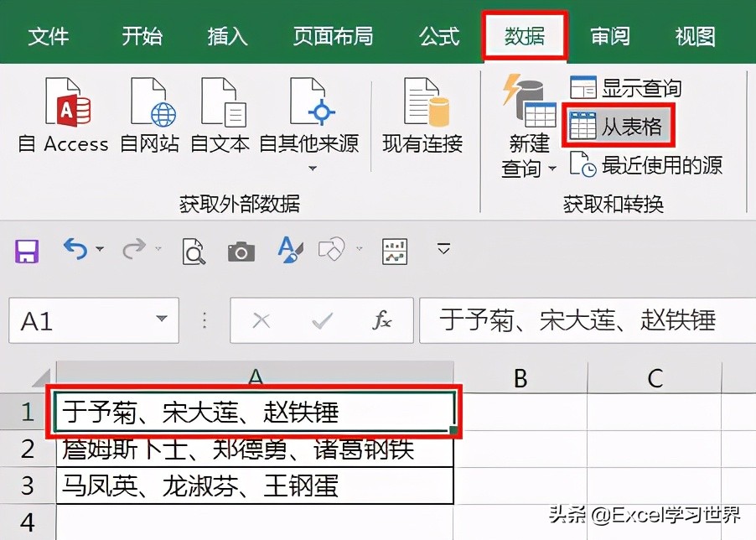Import data from a text file

220,117
